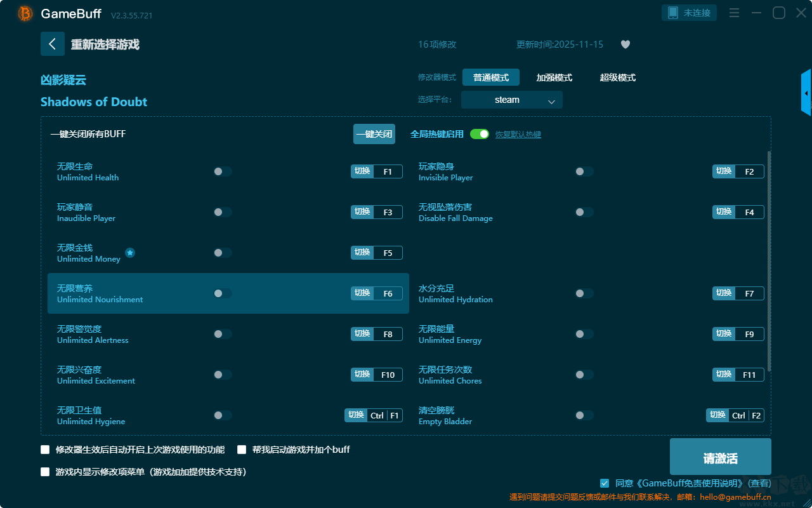Open the steam platform dropdown
This screenshot has height=508, width=812.
tap(512, 100)
